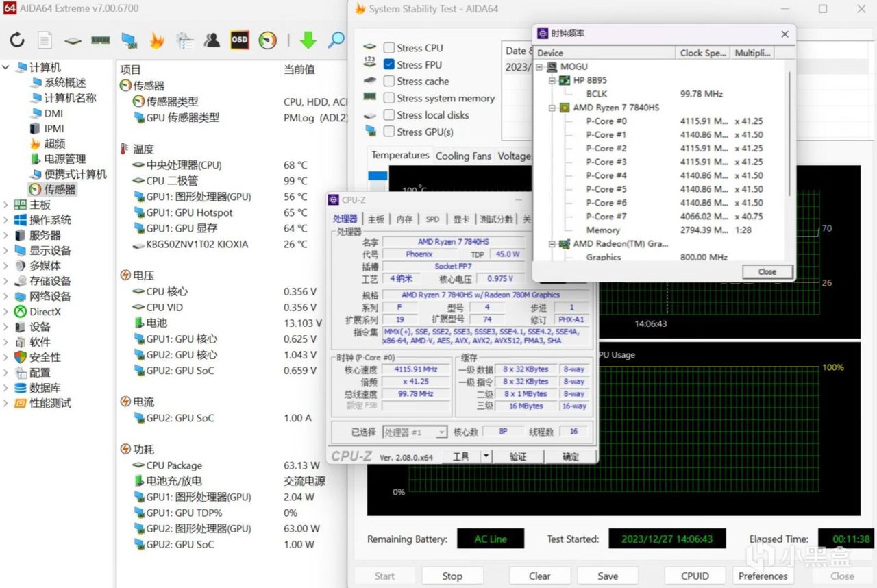Open the OSD panel icon
This screenshot has height=588, width=877.
coord(239,40)
